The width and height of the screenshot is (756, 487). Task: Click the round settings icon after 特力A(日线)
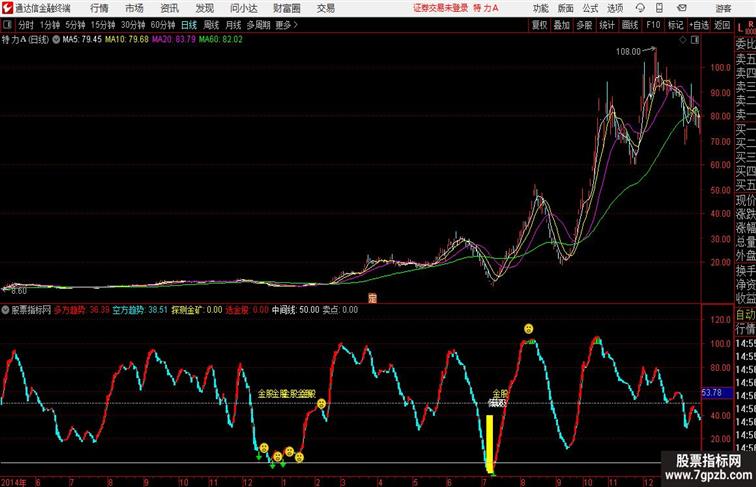pos(56,40)
